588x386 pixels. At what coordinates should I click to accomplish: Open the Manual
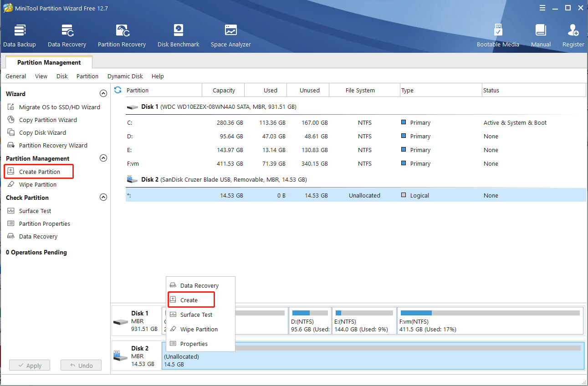tap(541, 36)
